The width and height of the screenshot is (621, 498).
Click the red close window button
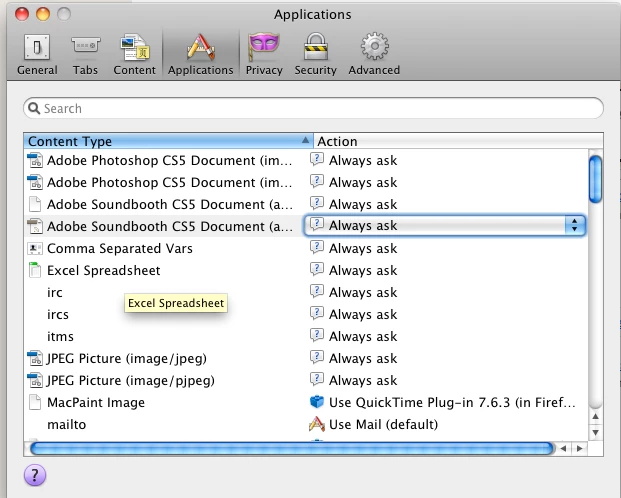[22, 14]
